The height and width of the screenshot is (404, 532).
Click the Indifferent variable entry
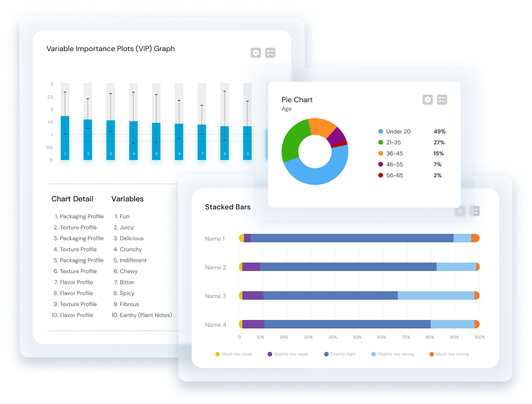[132, 260]
